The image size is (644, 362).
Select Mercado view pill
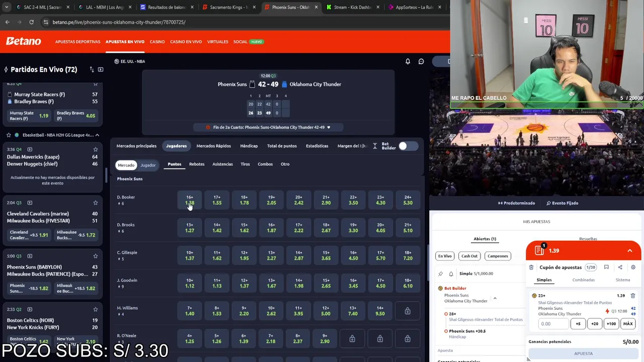(126, 165)
